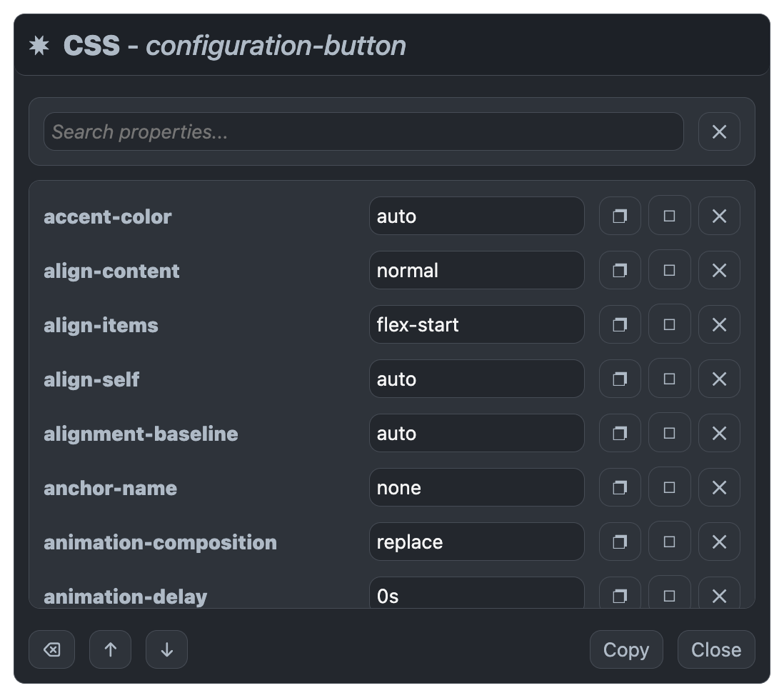Click inside the Search properties box
The image size is (784, 698).
point(363,131)
